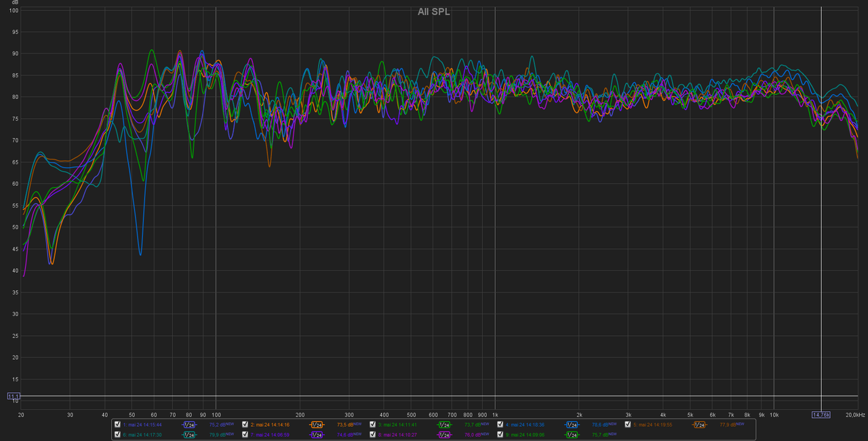The width and height of the screenshot is (868, 441).
Task: Click 1/24 smoothing icon for trace 1
Action: [x=189, y=425]
